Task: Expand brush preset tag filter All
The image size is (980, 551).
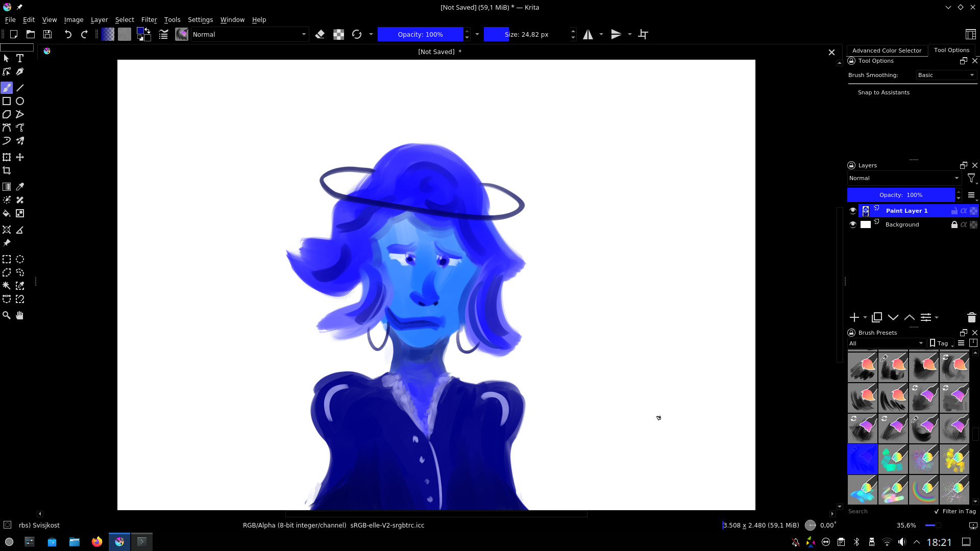Action: click(x=886, y=343)
